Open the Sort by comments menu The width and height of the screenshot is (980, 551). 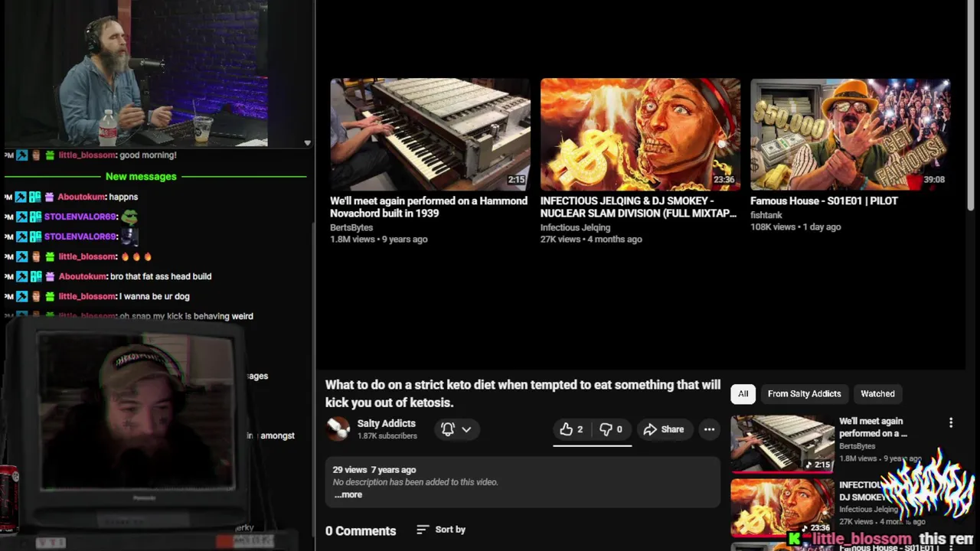pos(441,530)
